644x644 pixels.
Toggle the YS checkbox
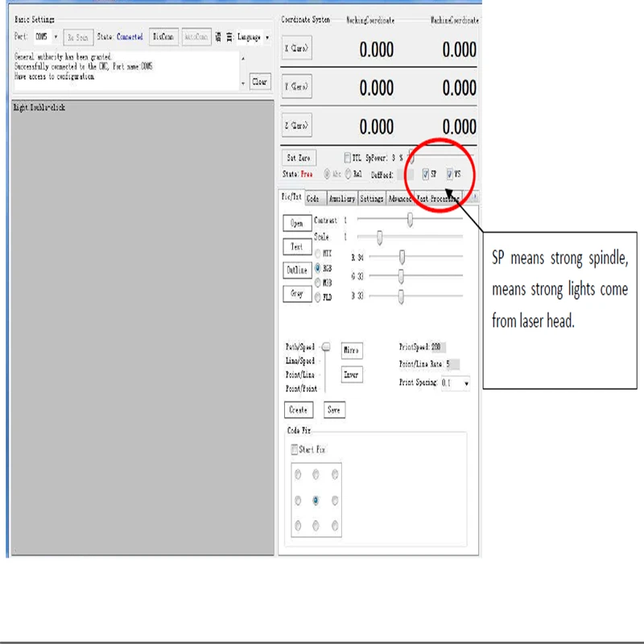click(450, 174)
